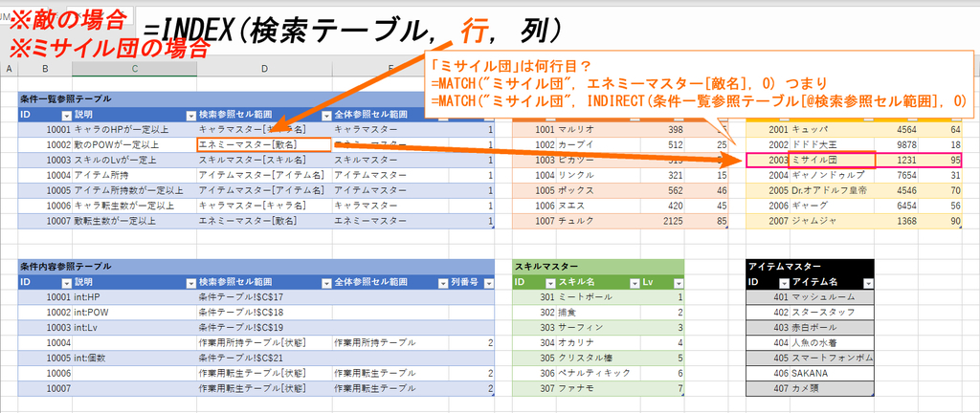Click cell リンクル
Image resolution: width=980 pixels, height=413 pixels.
pyautogui.click(x=597, y=175)
